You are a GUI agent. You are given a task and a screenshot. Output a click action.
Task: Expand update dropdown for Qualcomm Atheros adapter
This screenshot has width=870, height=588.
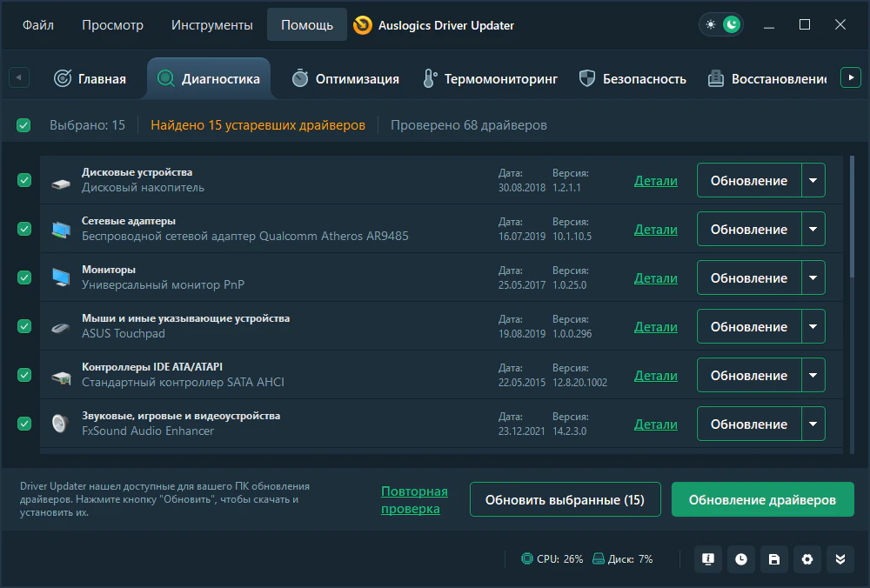point(813,229)
